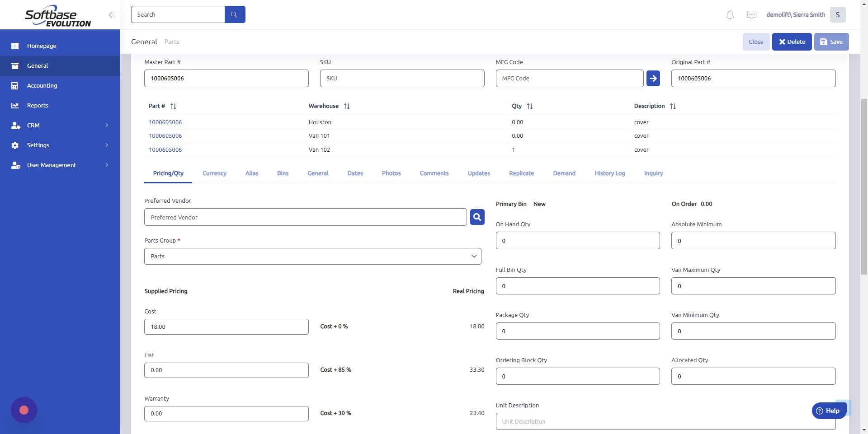Click the page vertical scrollbar
This screenshot has height=434, width=868.
[x=864, y=186]
